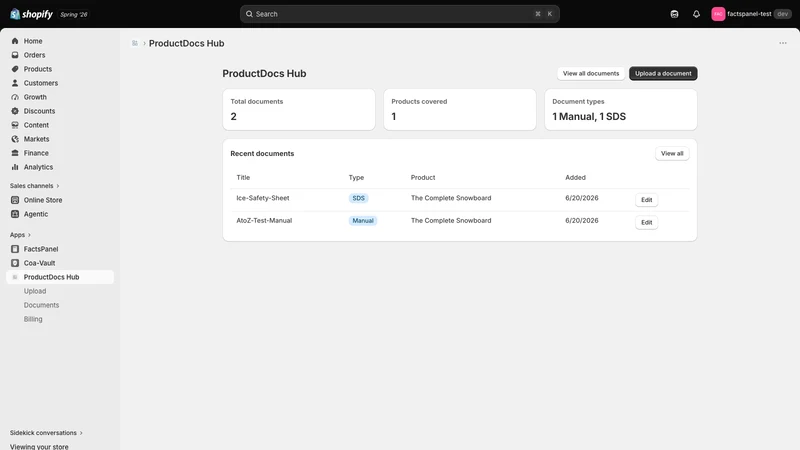The width and height of the screenshot is (800, 450).
Task: Click the 'Viewing your store' conversation entry
Action: [39, 446]
